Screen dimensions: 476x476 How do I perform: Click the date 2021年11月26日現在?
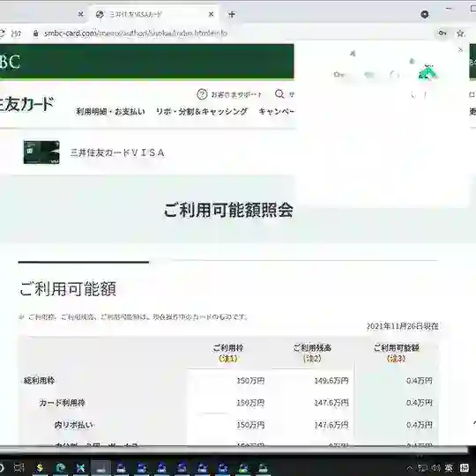click(x=402, y=326)
